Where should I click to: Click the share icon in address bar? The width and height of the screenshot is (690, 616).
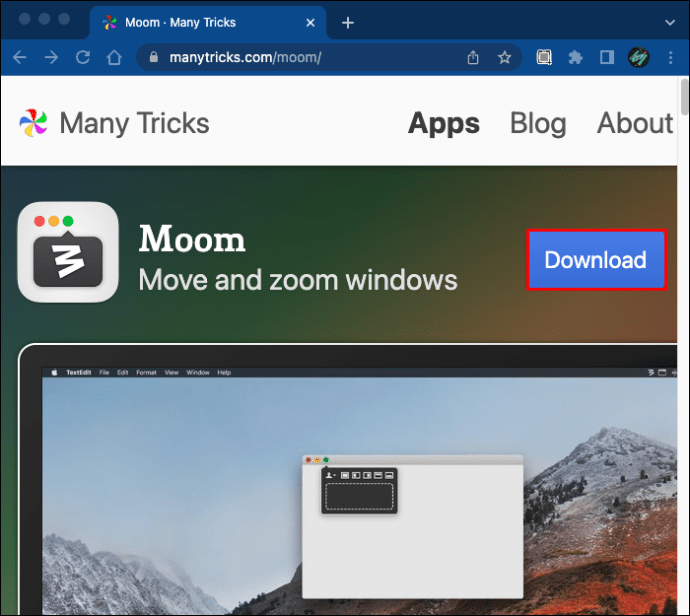click(x=473, y=57)
